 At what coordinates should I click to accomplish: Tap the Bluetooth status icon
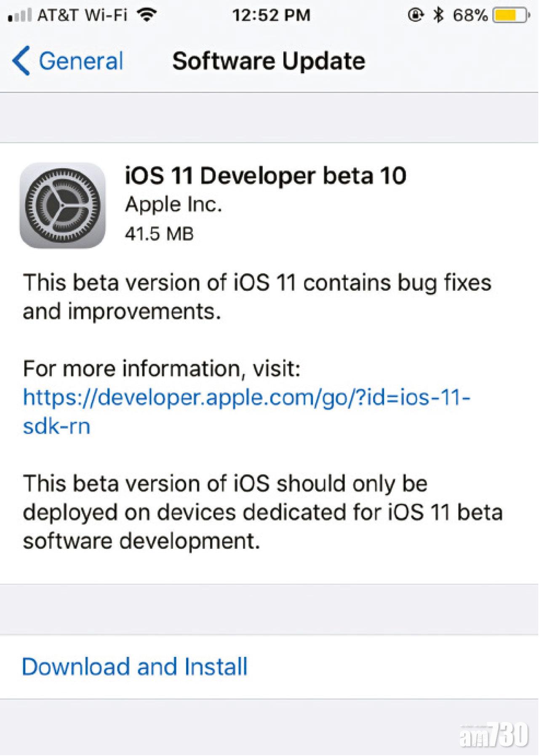click(439, 16)
